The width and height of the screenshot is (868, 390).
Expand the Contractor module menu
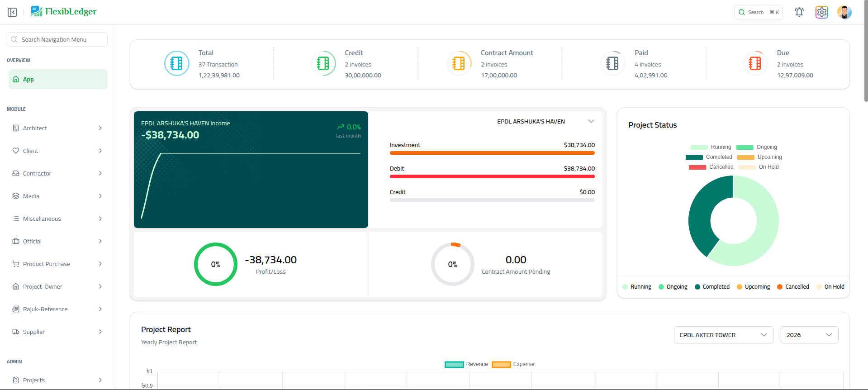click(58, 173)
